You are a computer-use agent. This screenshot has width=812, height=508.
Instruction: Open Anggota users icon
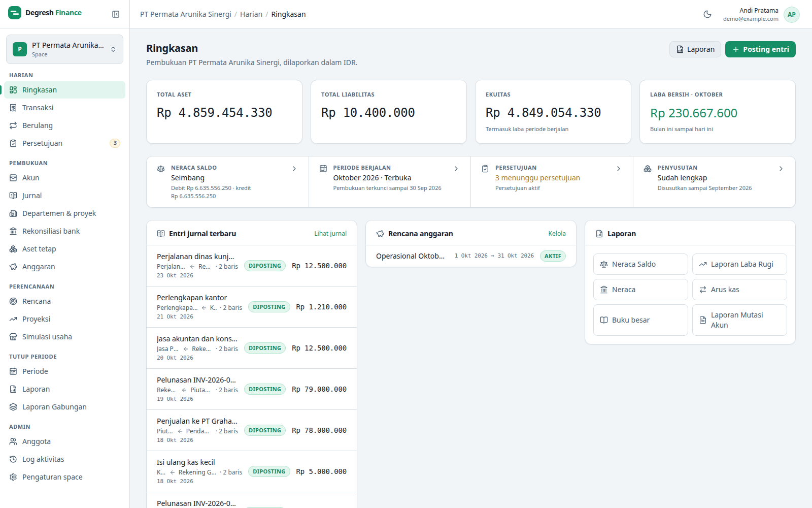coord(13,441)
